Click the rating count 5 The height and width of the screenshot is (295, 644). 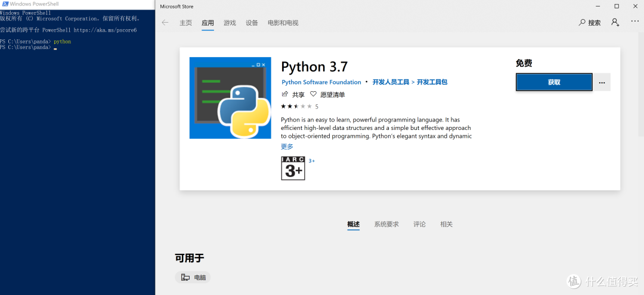317,106
